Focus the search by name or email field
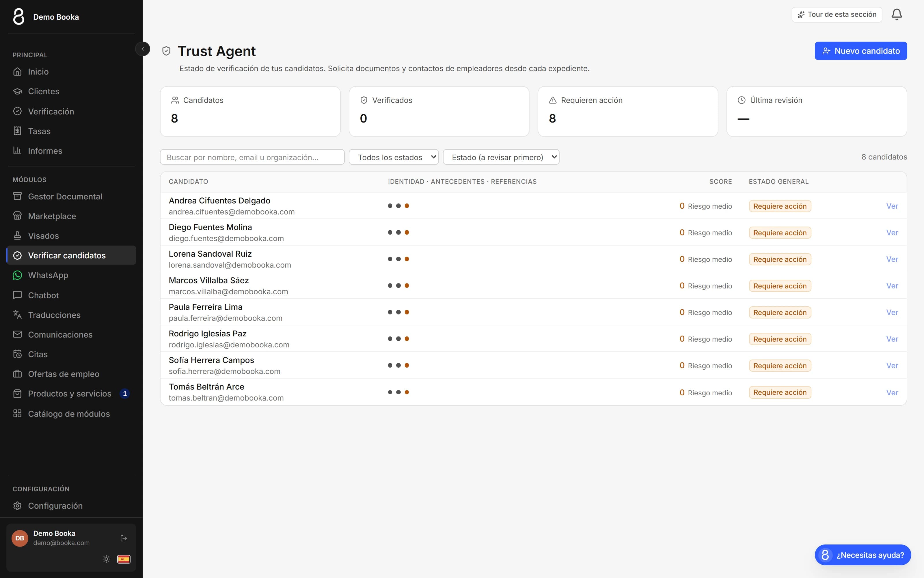The image size is (924, 578). 252,157
